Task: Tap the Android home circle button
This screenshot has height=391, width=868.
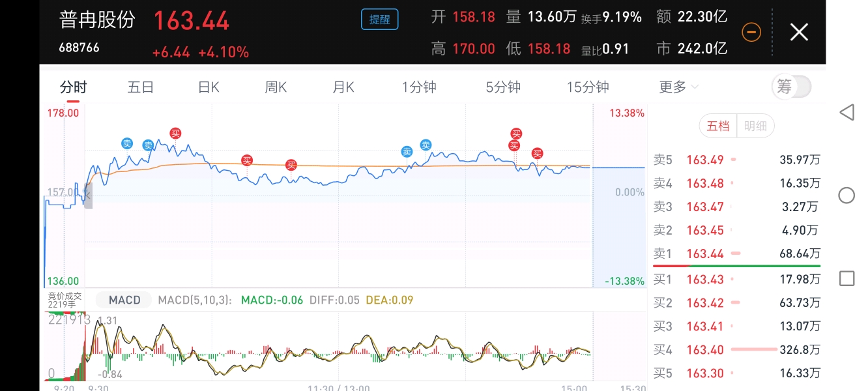Action: 846,195
